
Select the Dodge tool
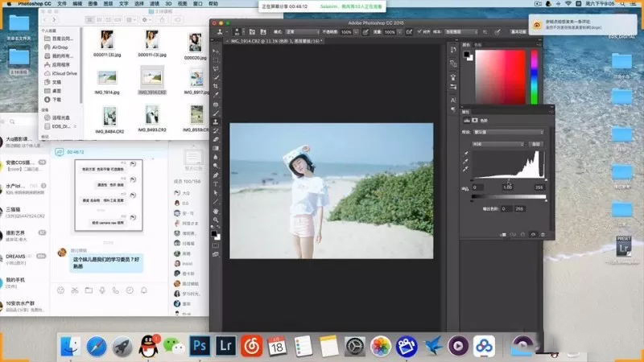216,166
